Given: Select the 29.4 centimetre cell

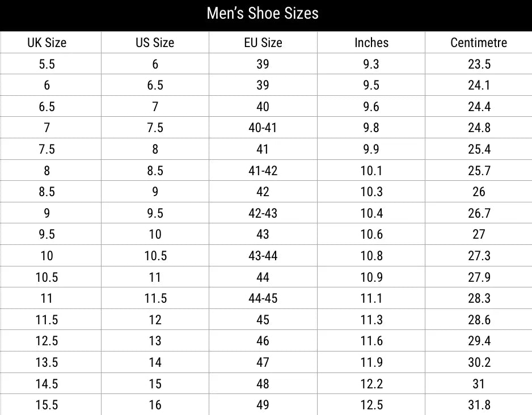Looking at the screenshot, I should (479, 341).
